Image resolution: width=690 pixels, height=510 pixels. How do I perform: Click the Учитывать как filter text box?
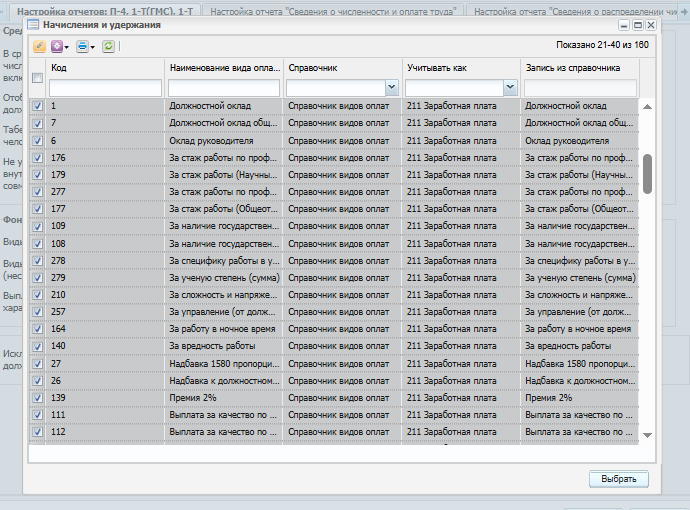coord(455,88)
